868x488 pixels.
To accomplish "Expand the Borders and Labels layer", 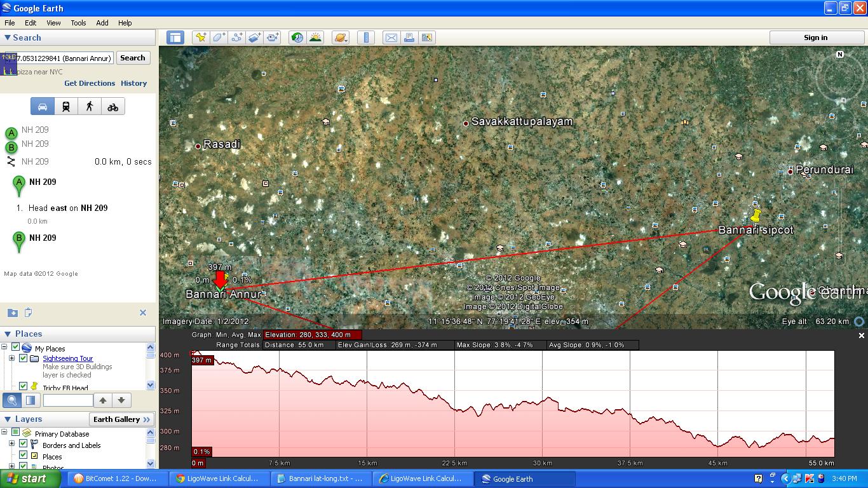I will pos(11,444).
